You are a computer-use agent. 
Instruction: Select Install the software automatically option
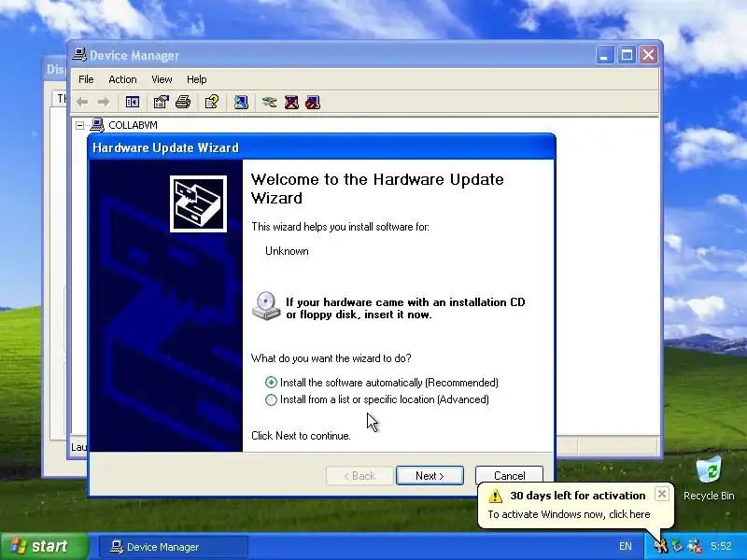tap(271, 383)
